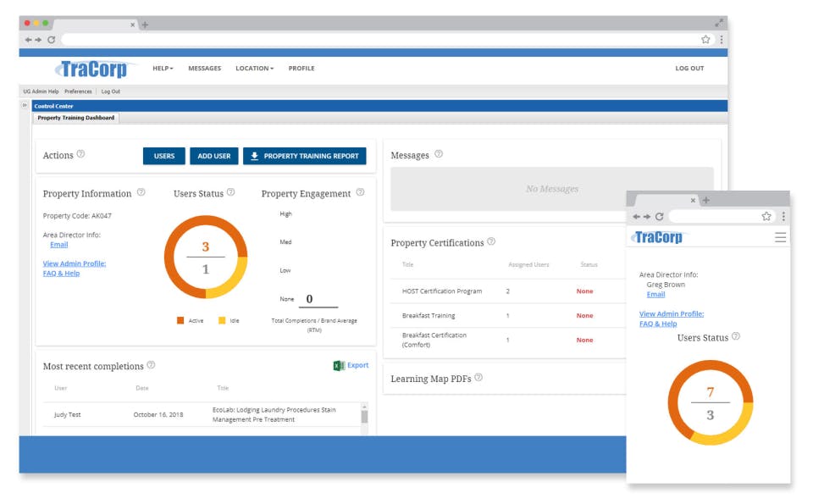Switch to the Property Training Dashboard tab

click(x=75, y=118)
